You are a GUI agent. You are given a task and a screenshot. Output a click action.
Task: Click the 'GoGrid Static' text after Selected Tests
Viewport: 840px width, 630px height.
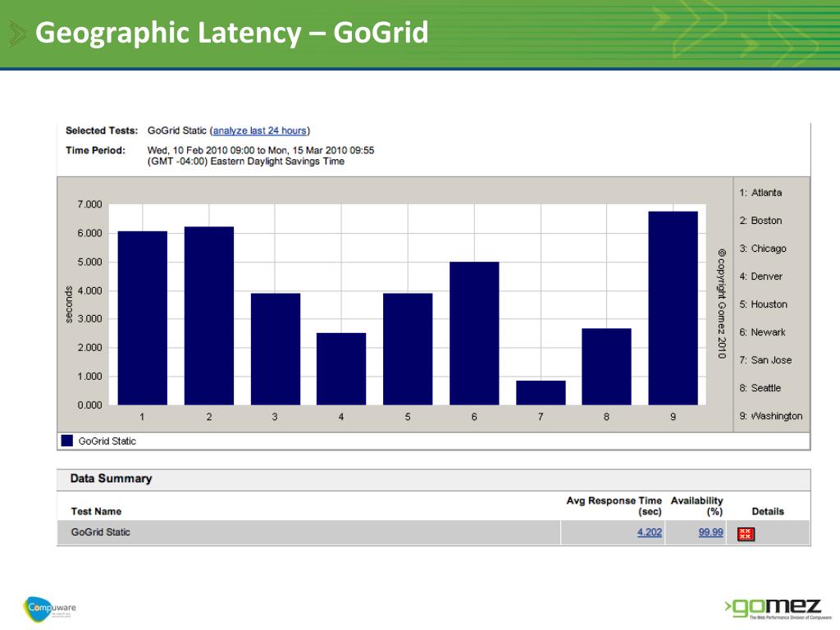[177, 130]
